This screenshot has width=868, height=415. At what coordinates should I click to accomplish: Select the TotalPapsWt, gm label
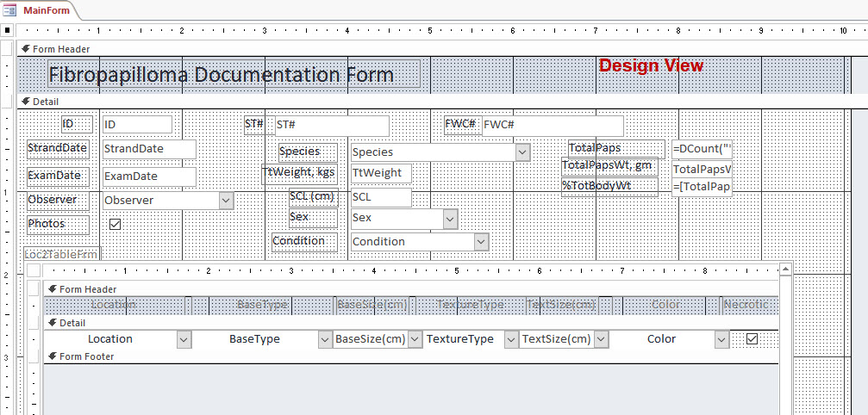609,166
